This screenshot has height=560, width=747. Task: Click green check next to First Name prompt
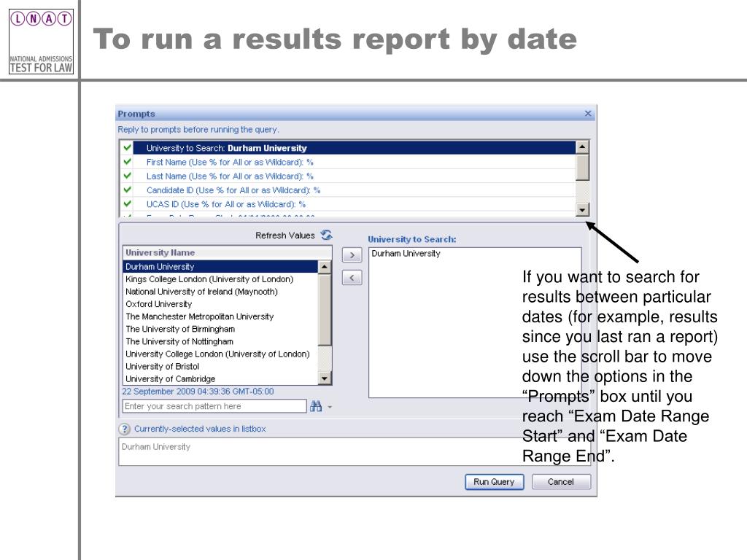[127, 162]
